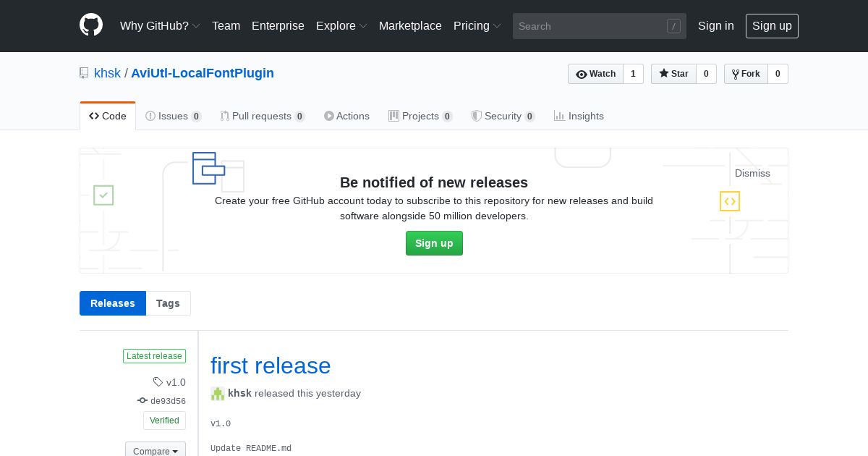Open the GitHub homepage via the Octocat logo
Image resolution: width=868 pixels, height=456 pixels.
pos(91,25)
